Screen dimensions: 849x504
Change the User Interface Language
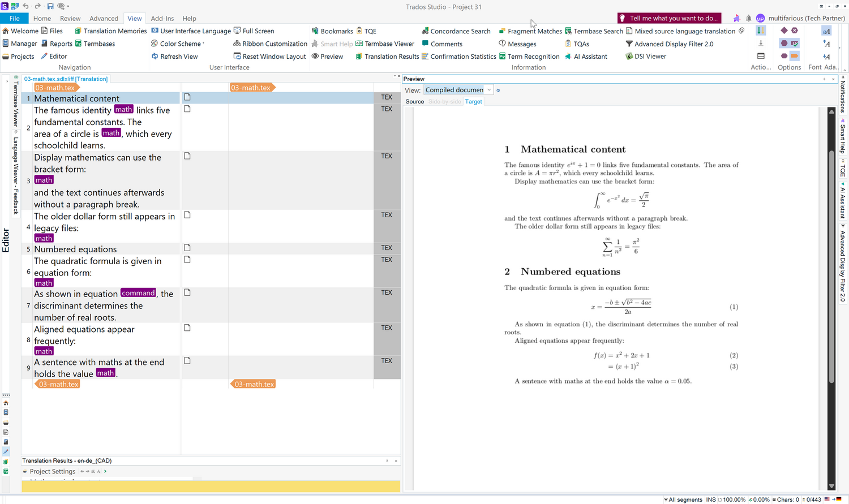(191, 31)
